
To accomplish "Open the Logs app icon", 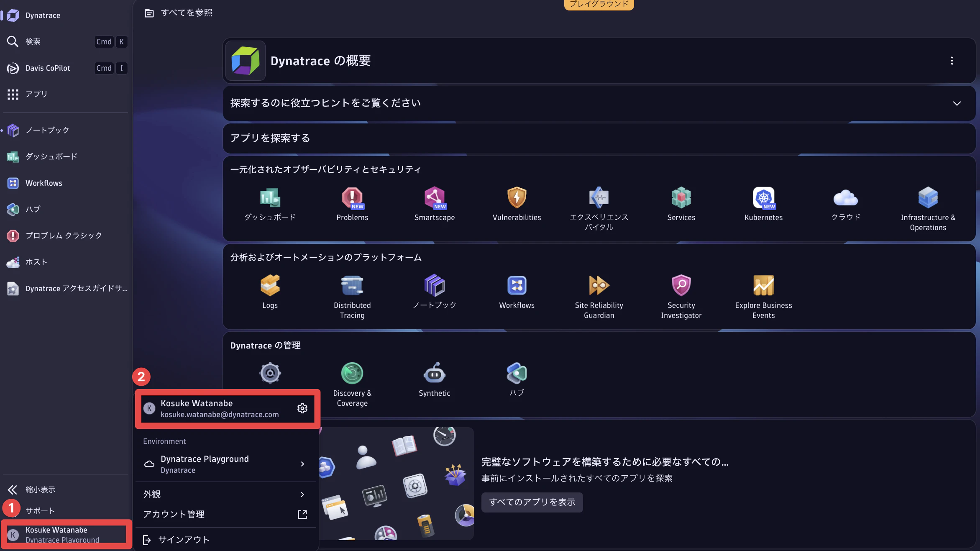I will pos(270,285).
